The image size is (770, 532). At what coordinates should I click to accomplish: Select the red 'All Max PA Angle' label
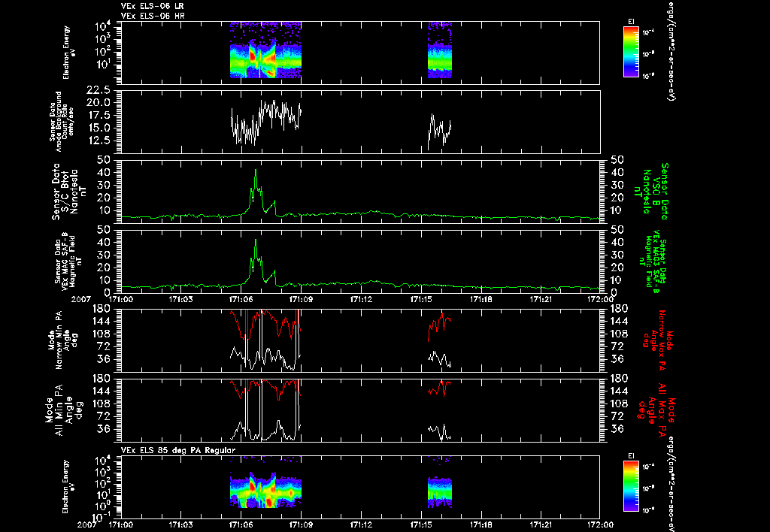(x=657, y=410)
